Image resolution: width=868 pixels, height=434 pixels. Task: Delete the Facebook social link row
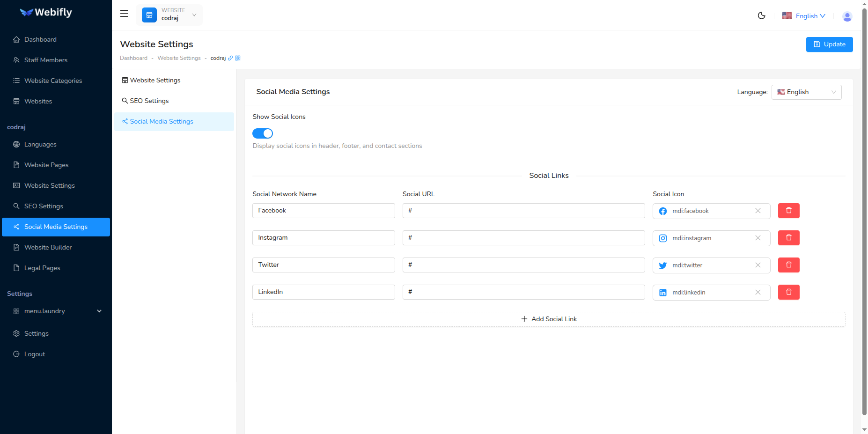pyautogui.click(x=788, y=211)
